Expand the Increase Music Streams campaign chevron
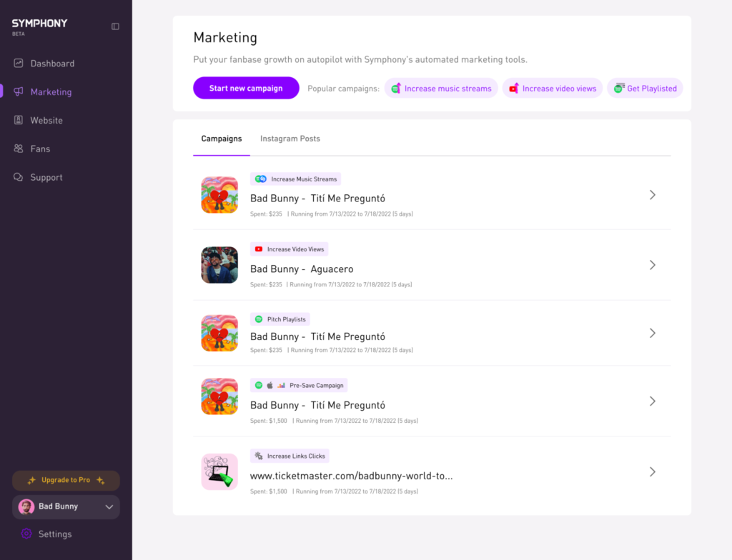Image resolution: width=732 pixels, height=560 pixels. pyautogui.click(x=652, y=195)
